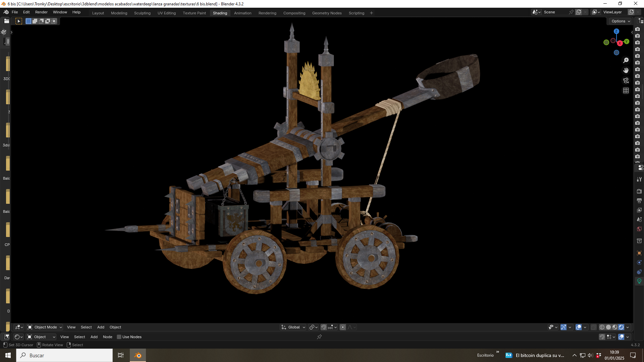
Task: Toggle viewport overlays display
Action: coord(579,327)
